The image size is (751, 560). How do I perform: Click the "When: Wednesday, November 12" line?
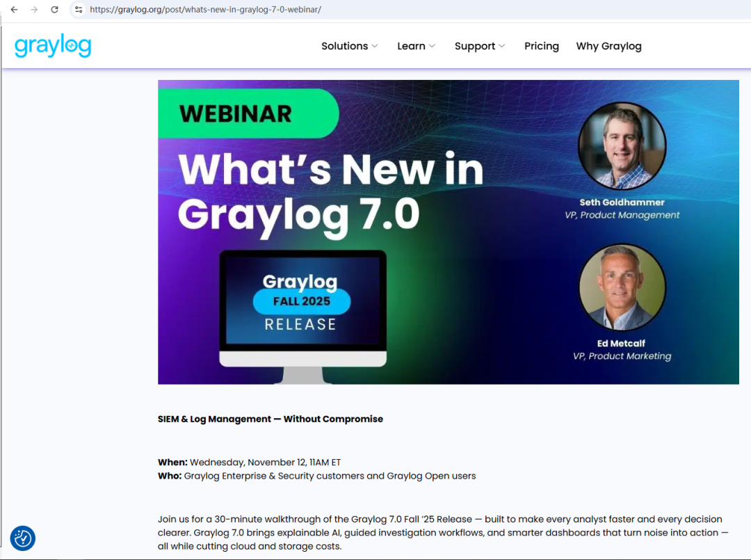pyautogui.click(x=249, y=463)
